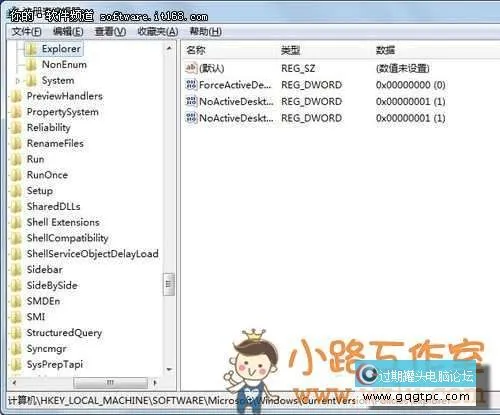Select the Explorer tree item label
The height and width of the screenshot is (415, 500).
point(61,49)
